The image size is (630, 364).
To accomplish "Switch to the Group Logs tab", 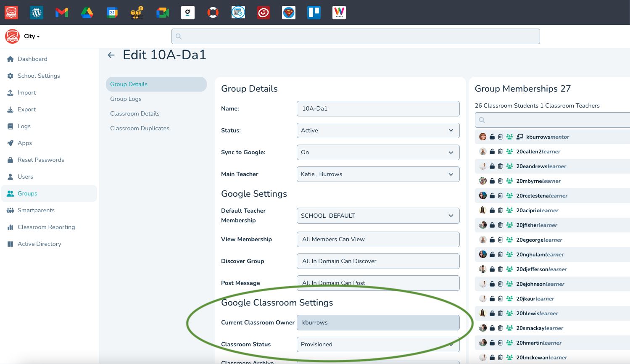I will [126, 99].
